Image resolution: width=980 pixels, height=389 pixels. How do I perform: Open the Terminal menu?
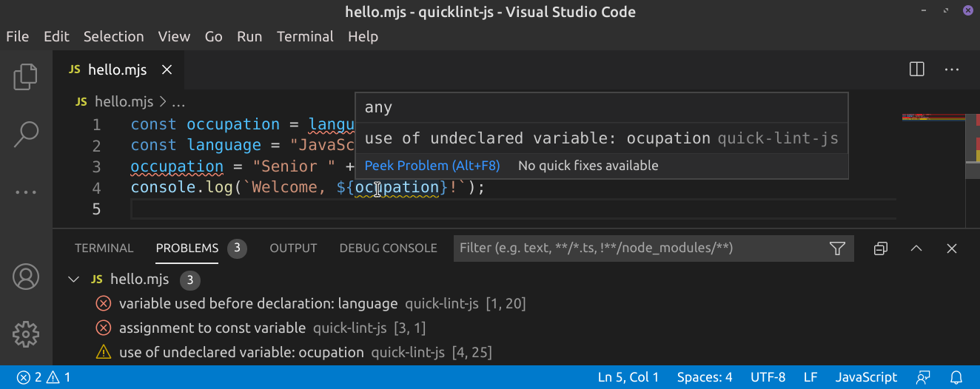[305, 36]
